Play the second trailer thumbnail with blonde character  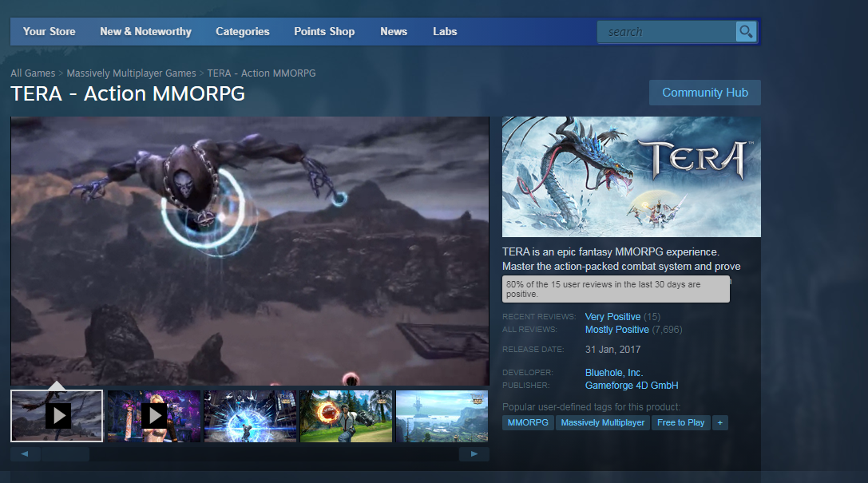154,416
